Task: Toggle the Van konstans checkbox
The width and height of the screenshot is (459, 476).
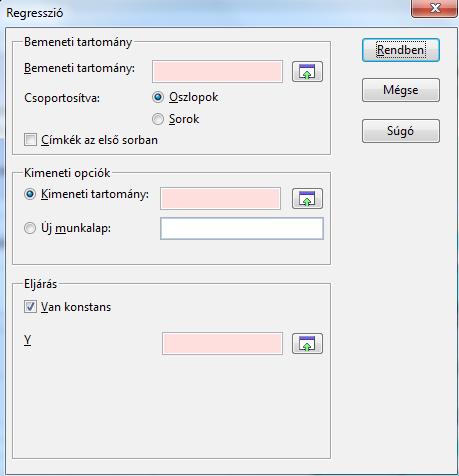Action: 30,307
